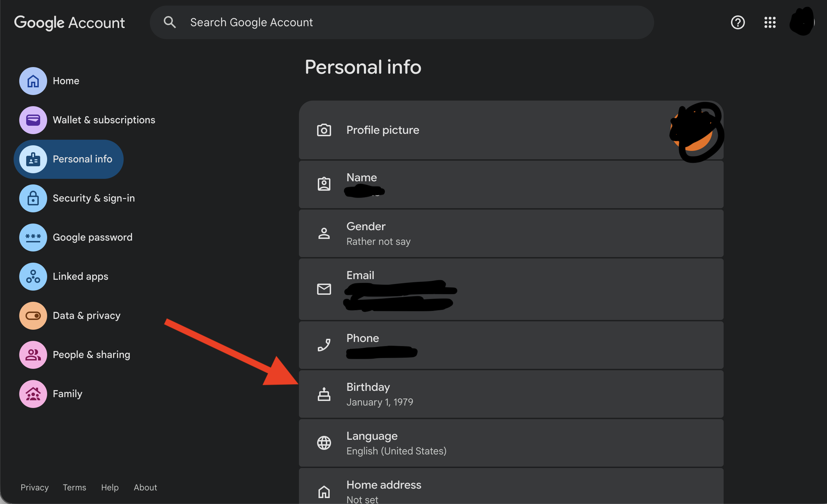Image resolution: width=827 pixels, height=504 pixels.
Task: Select Security & sign-in menu item
Action: click(x=94, y=198)
